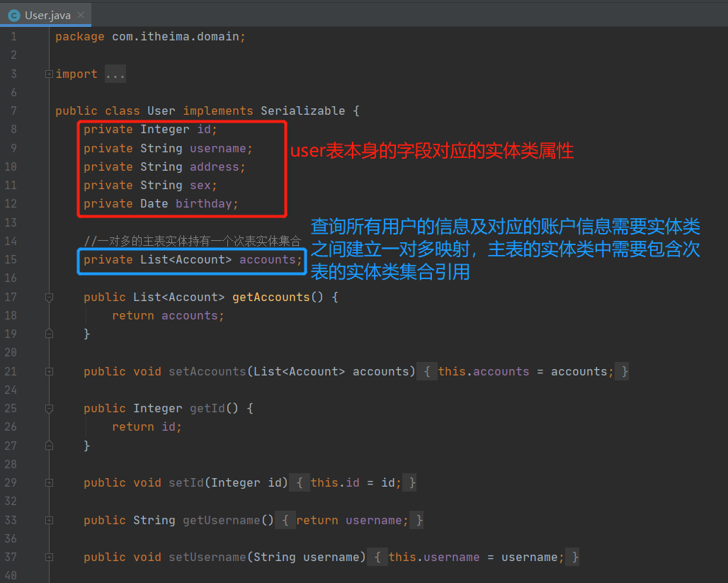Select the User.java editor tab

click(45, 15)
